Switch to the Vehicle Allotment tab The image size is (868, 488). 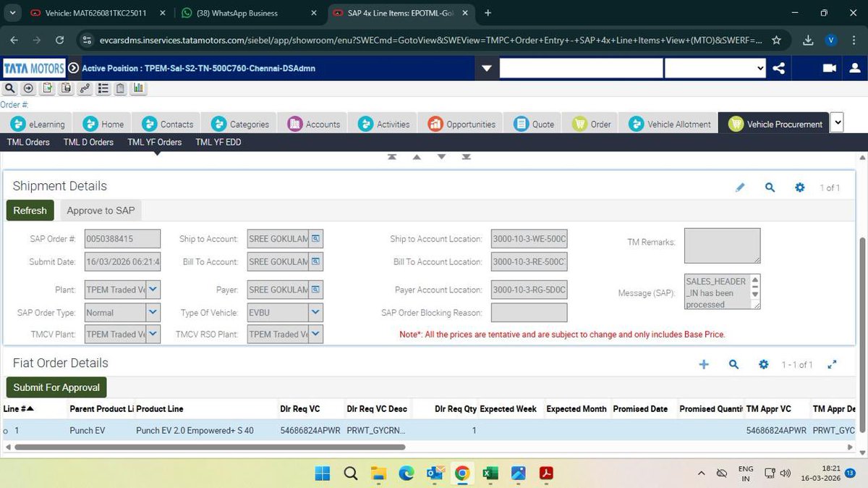point(669,124)
